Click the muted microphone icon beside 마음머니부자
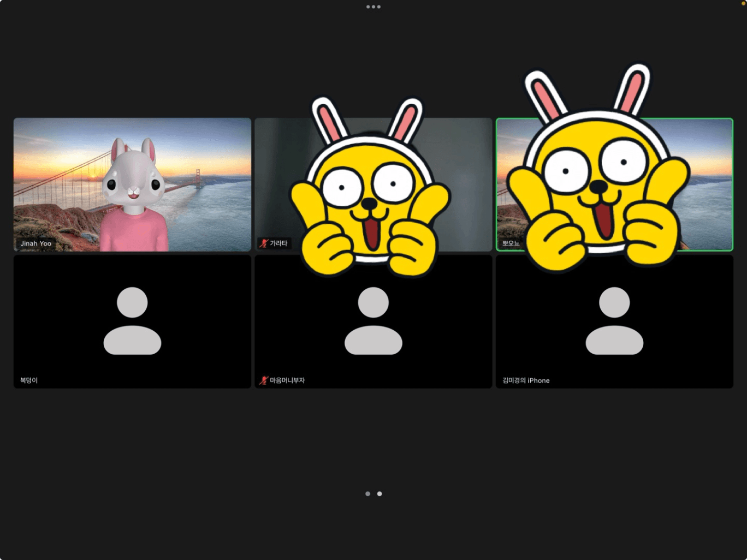The image size is (747, 560). click(x=264, y=380)
